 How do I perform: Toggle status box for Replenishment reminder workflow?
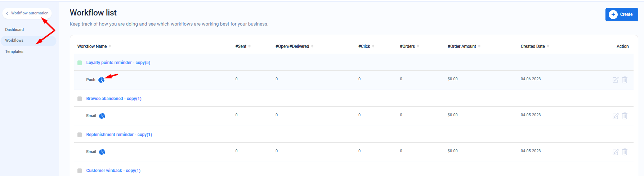80,135
